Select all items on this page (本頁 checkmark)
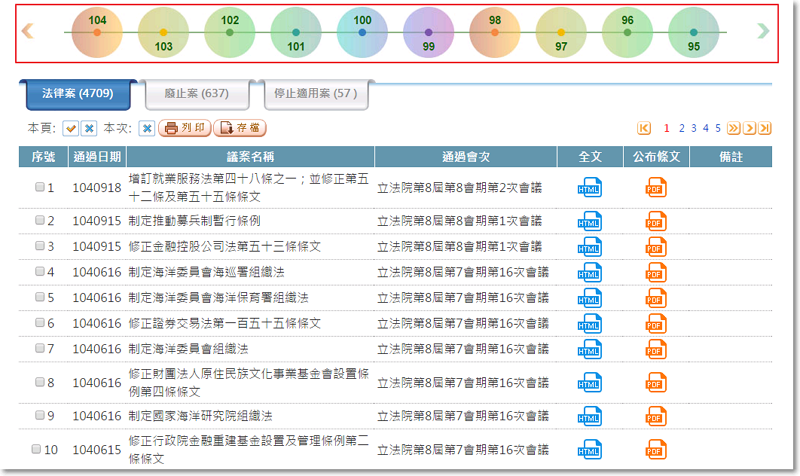The image size is (800, 476). click(71, 129)
